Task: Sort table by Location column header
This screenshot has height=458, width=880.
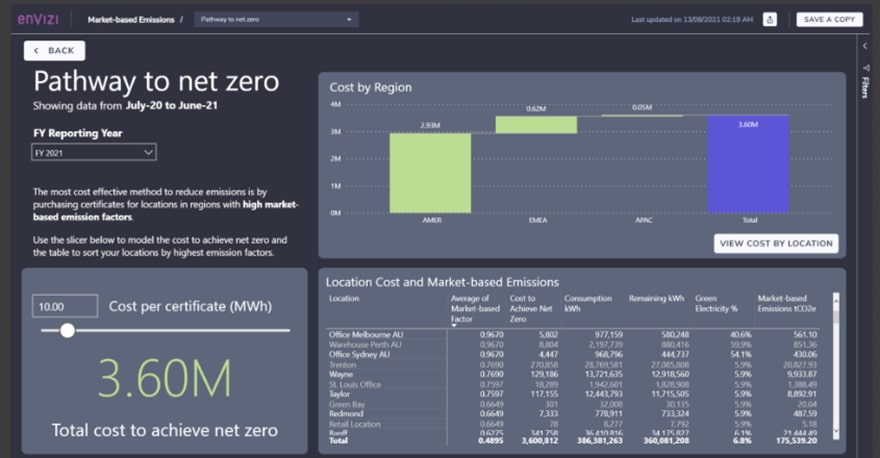Action: [x=344, y=298]
